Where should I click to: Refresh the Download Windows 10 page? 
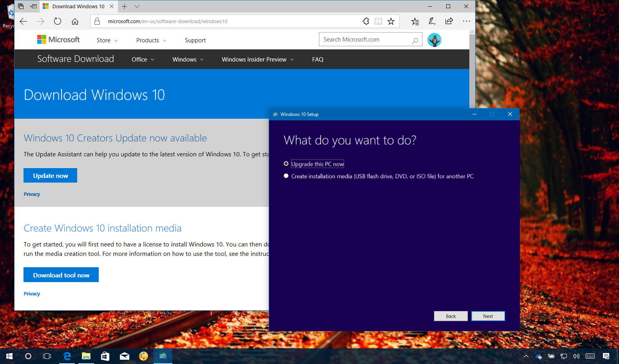pos(58,22)
